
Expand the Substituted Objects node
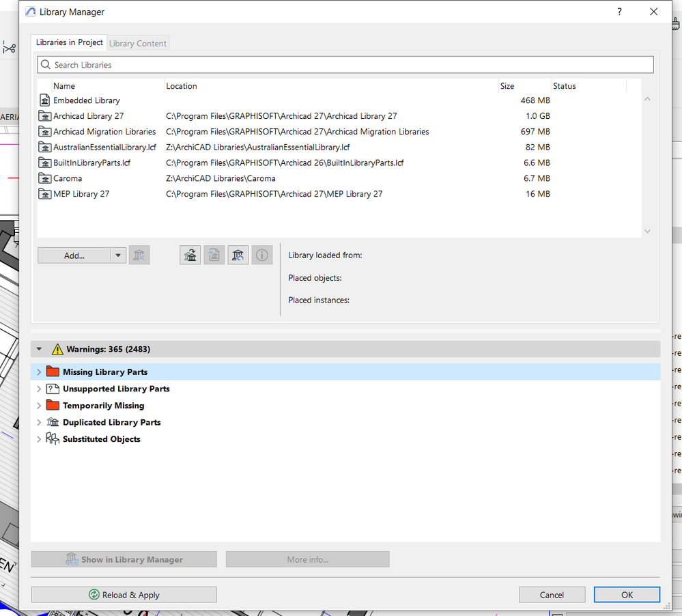coord(39,439)
